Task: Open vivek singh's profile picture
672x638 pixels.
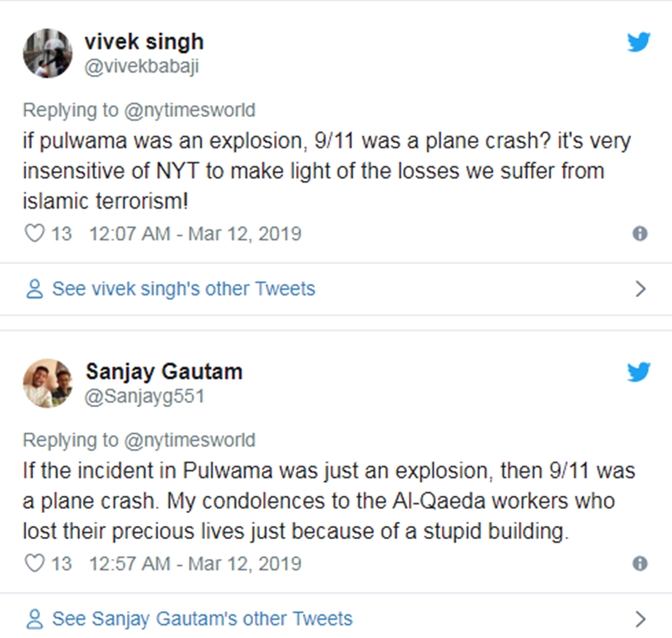Action: pos(48,53)
